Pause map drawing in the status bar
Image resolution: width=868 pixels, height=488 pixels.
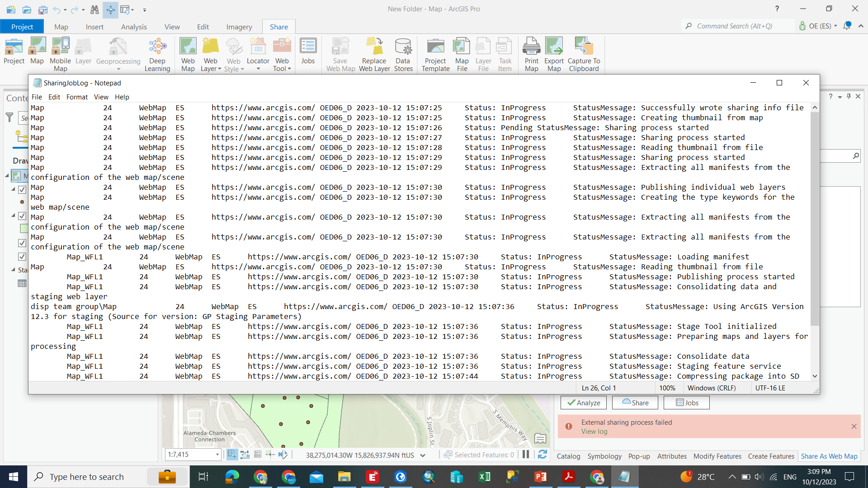526,455
